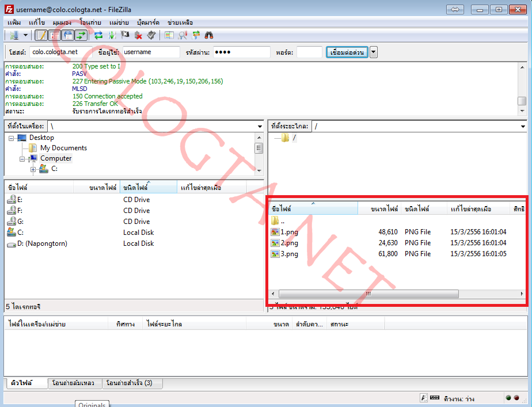Click the cancel current operation icon
Viewport: 532px width, 407px height.
[x=125, y=35]
